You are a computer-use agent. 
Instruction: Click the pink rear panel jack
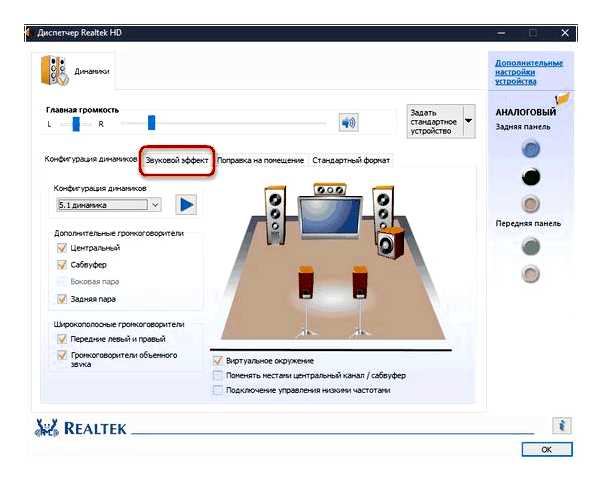pos(531,203)
